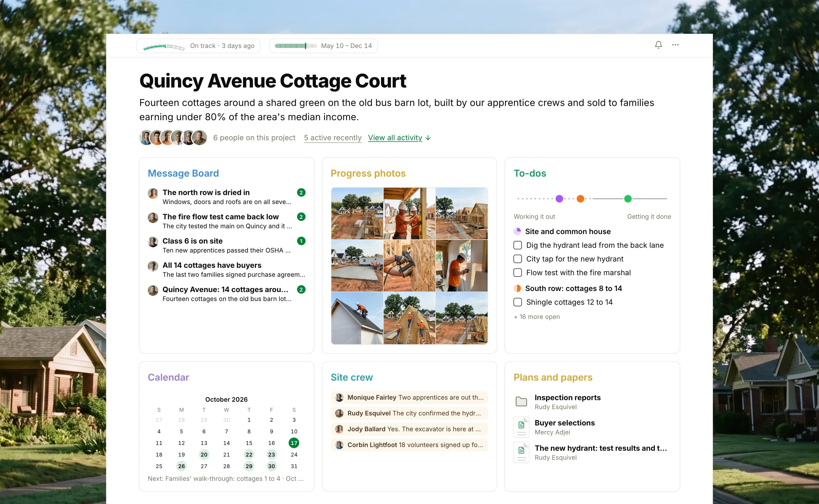The height and width of the screenshot is (504, 819).
Task: Click Monique Fairley's avatar in Site crew
Action: point(339,397)
